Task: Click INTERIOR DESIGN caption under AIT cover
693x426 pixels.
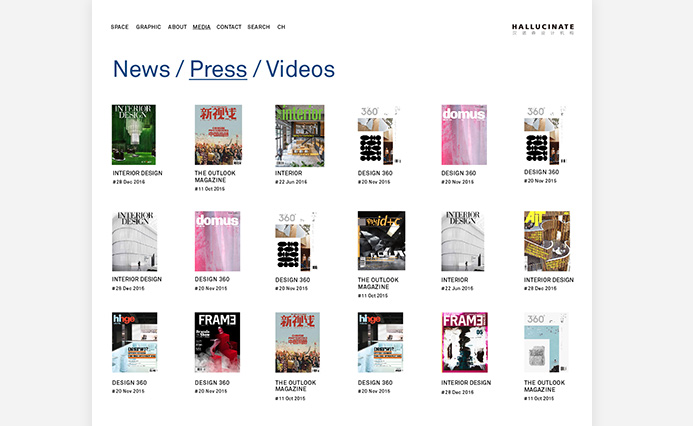Action: (549, 280)
